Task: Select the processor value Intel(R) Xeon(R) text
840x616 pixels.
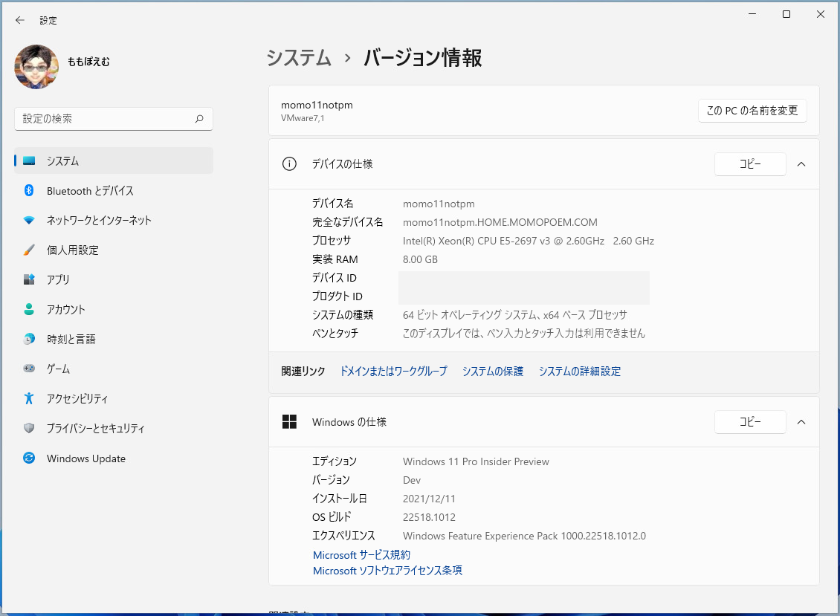Action: [529, 241]
